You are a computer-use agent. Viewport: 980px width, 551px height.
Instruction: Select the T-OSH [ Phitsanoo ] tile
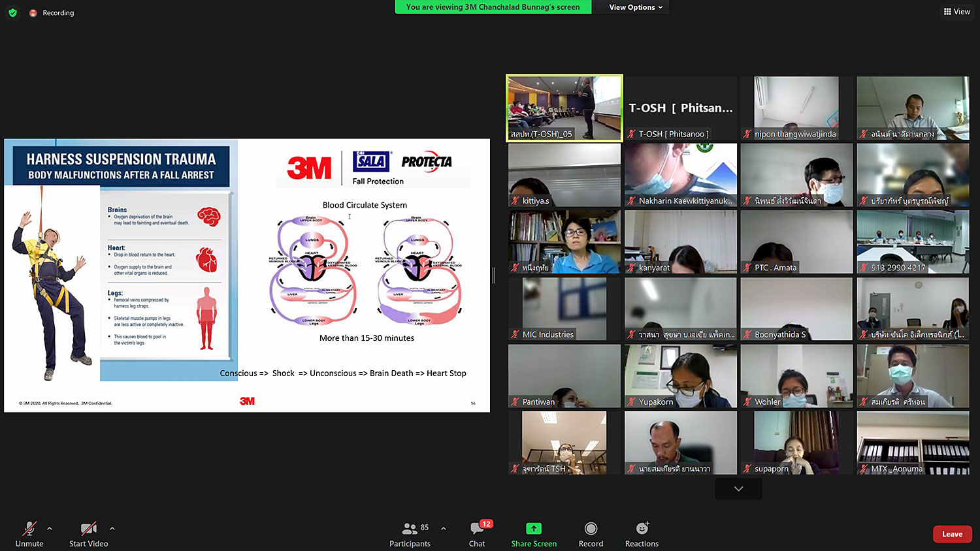(x=681, y=108)
